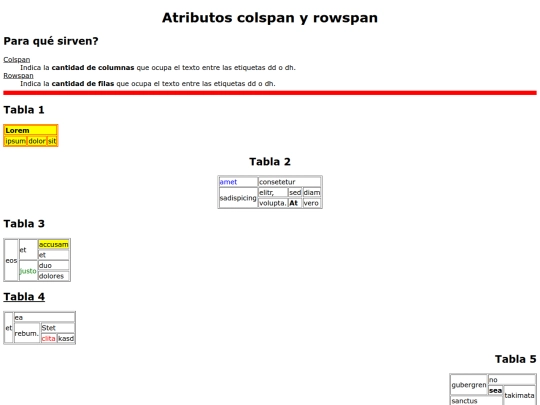Select the 'sed' cell in Tabla 2
The image size is (540, 405).
click(x=295, y=193)
